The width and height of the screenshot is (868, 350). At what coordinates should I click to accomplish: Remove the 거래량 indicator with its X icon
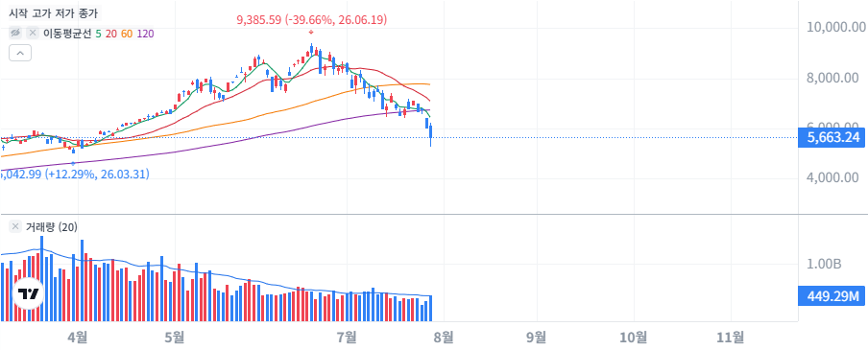click(x=15, y=226)
